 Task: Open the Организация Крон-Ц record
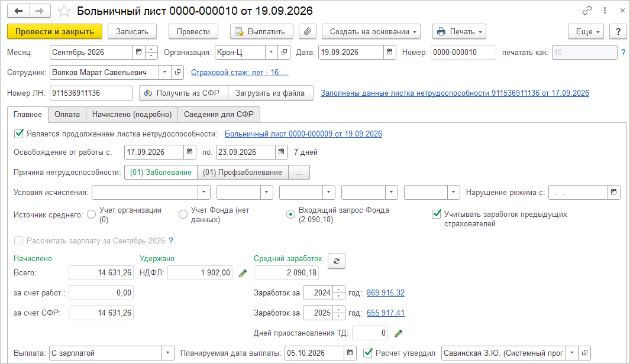(284, 52)
